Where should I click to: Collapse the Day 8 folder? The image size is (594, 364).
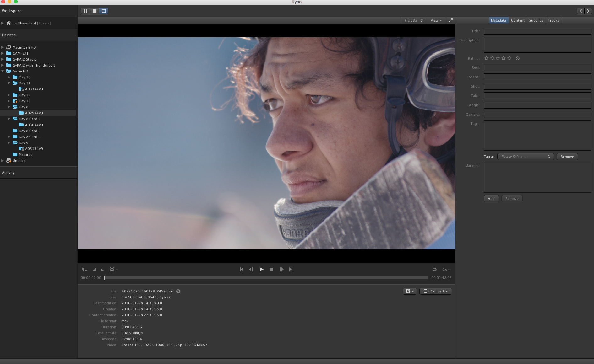click(x=9, y=107)
